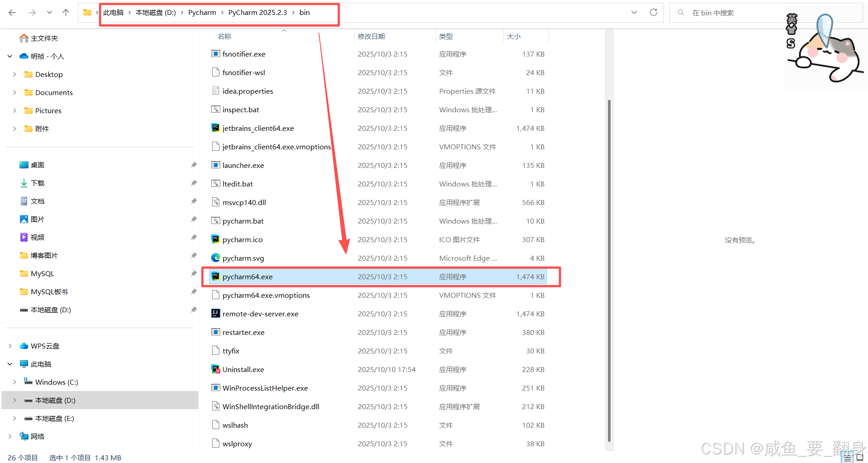Select the jetbrains_client64.exe icon
The image size is (868, 463).
(216, 128)
